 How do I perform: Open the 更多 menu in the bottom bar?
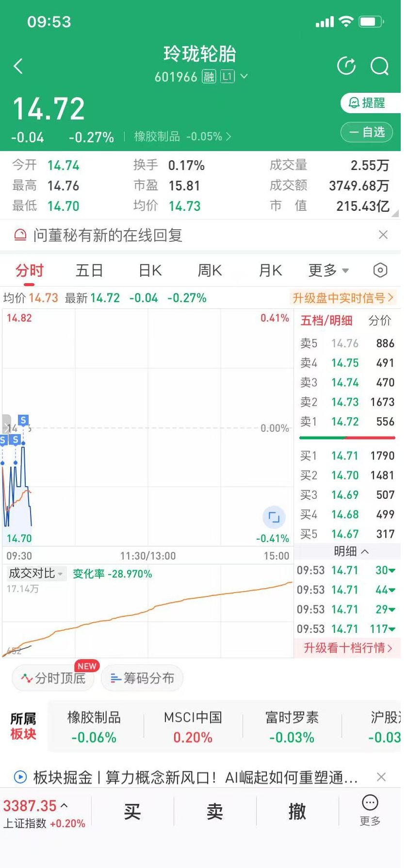[370, 811]
